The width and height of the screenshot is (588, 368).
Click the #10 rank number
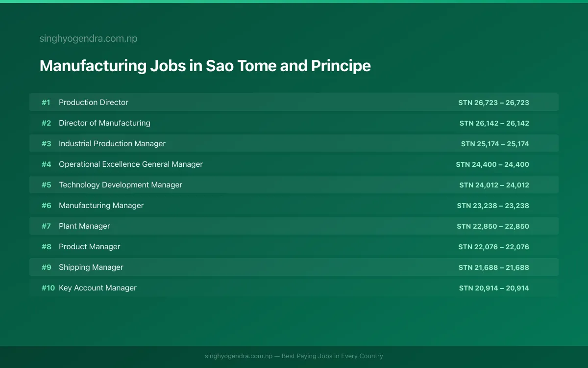48,288
